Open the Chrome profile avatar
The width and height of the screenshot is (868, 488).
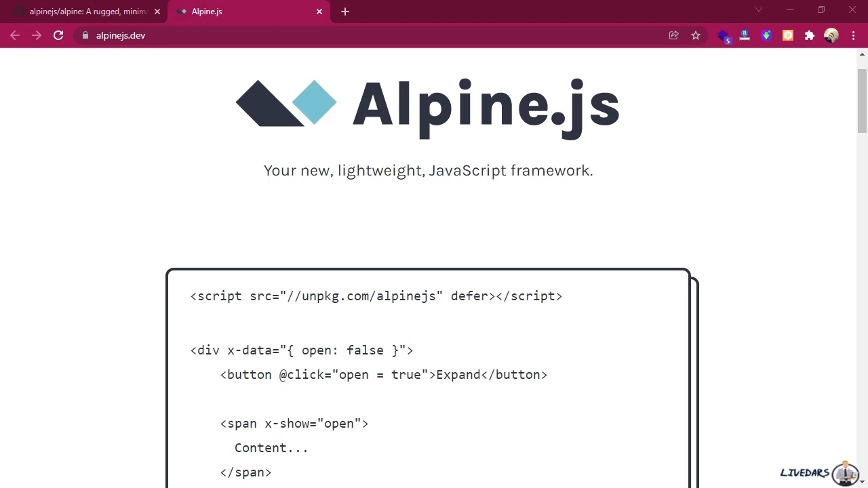831,35
